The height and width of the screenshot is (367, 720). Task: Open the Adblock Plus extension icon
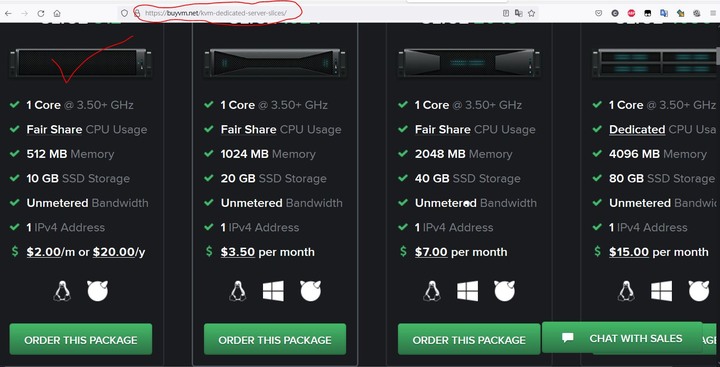tap(631, 13)
